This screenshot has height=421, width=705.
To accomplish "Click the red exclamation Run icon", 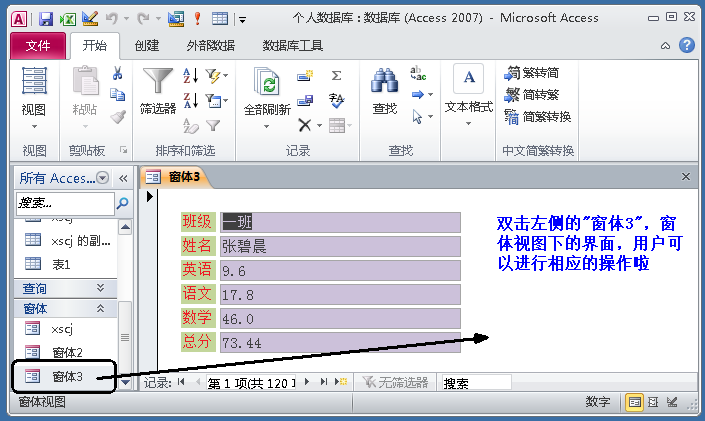I will click(x=197, y=18).
